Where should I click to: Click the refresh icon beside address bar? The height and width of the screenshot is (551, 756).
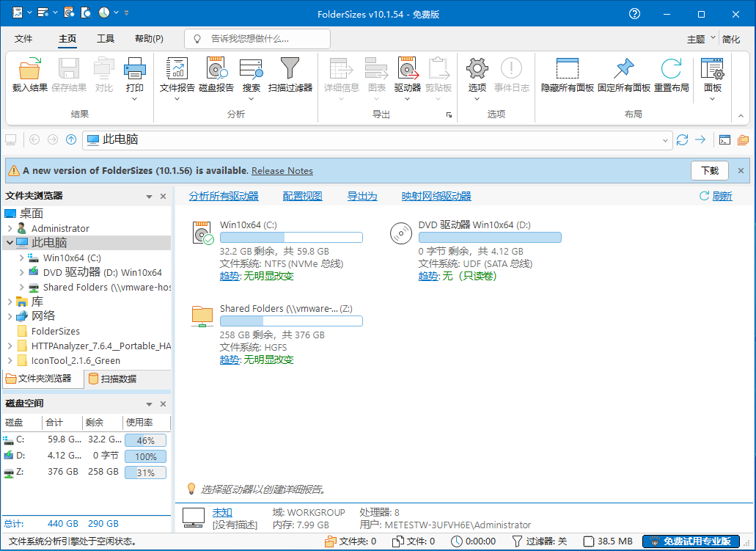click(x=682, y=140)
